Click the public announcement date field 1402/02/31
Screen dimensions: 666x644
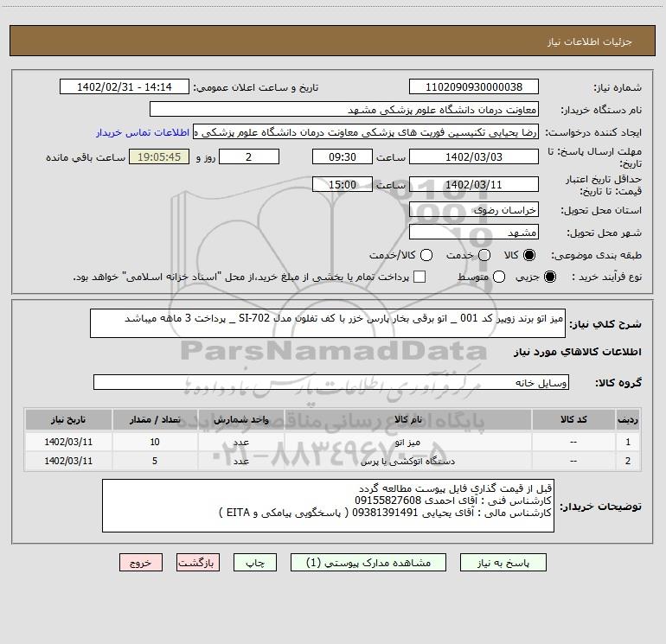125,87
